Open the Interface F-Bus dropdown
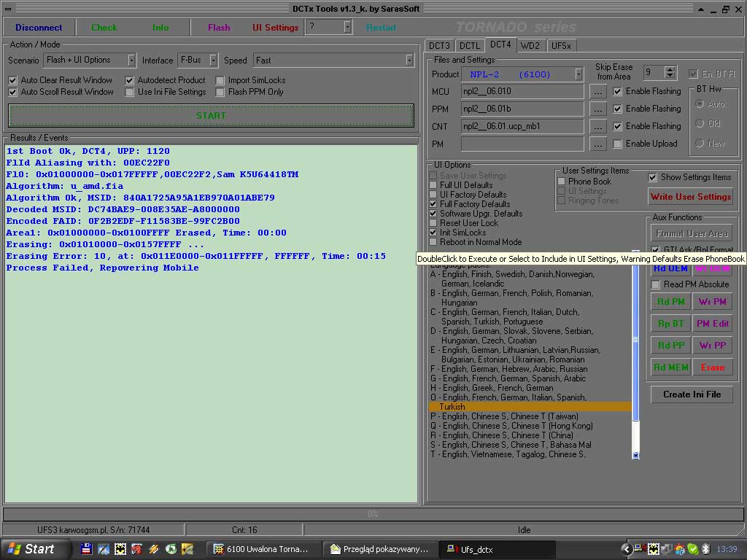The image size is (747, 560). click(x=213, y=60)
